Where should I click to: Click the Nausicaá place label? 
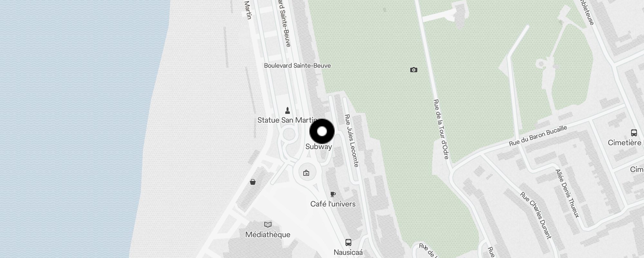point(348,252)
